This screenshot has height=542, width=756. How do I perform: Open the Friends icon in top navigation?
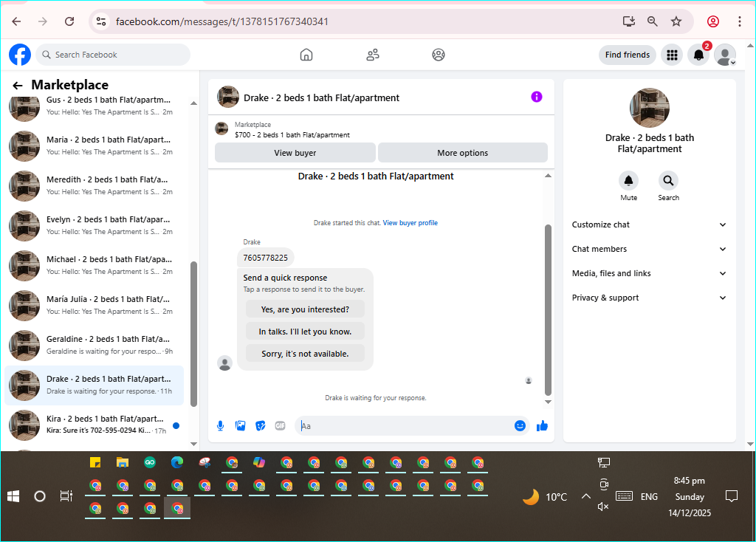coord(372,55)
